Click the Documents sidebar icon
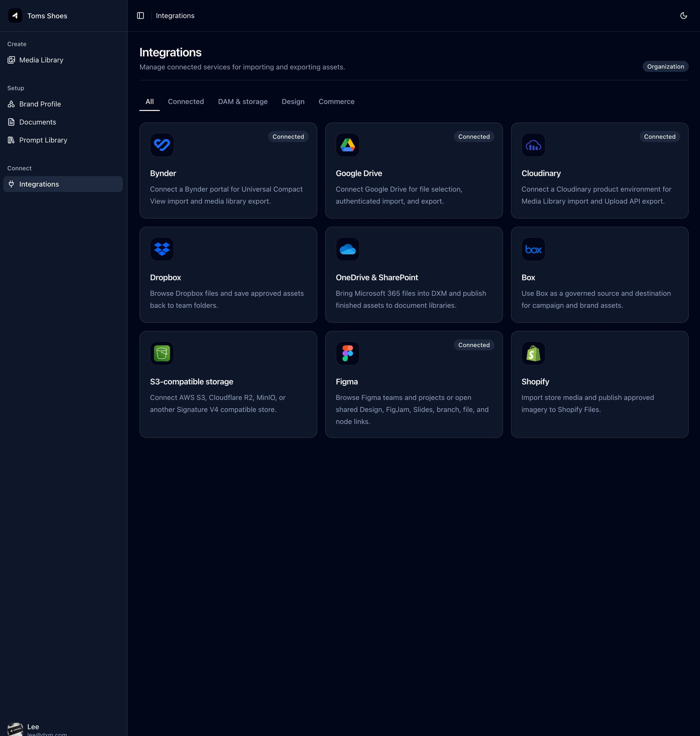Image resolution: width=700 pixels, height=736 pixels. click(11, 122)
